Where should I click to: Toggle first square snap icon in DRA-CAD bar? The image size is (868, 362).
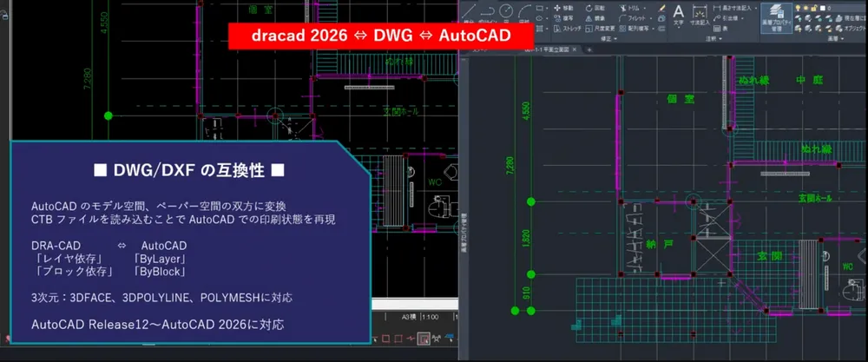(386, 339)
